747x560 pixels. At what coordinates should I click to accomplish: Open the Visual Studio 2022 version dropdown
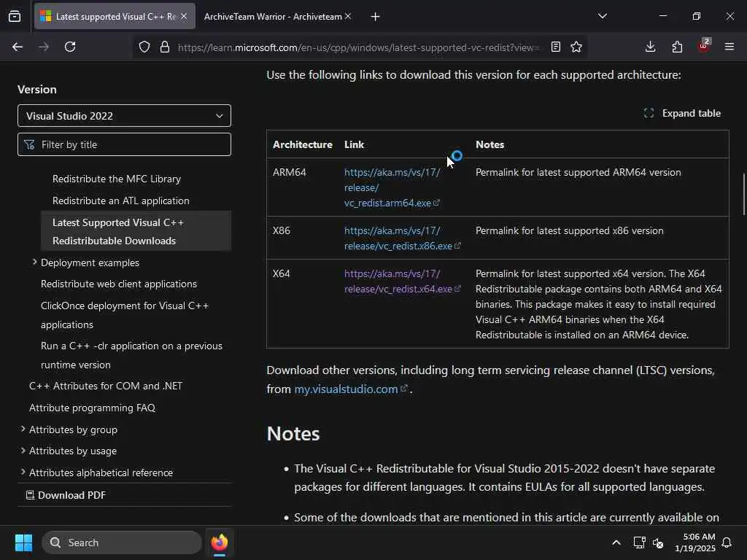124,116
